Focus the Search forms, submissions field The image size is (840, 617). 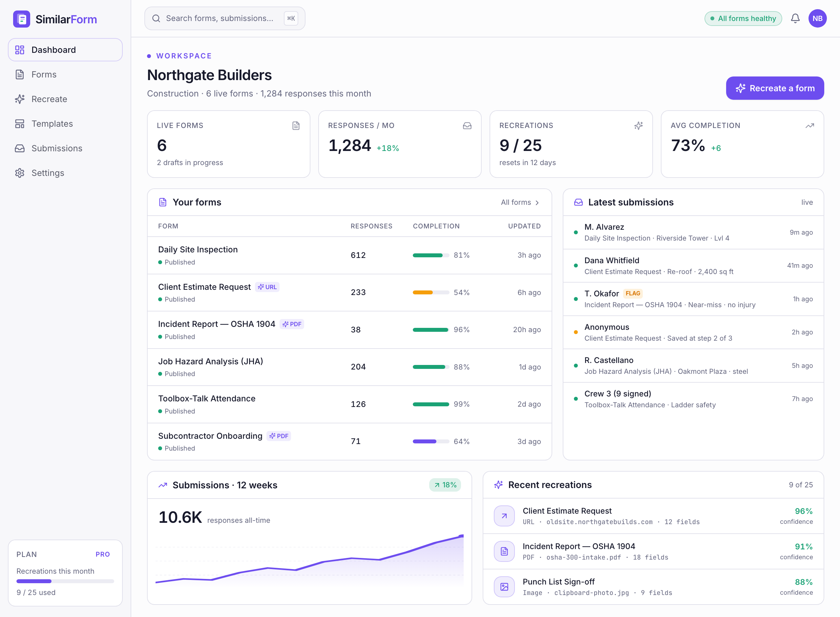click(x=225, y=18)
